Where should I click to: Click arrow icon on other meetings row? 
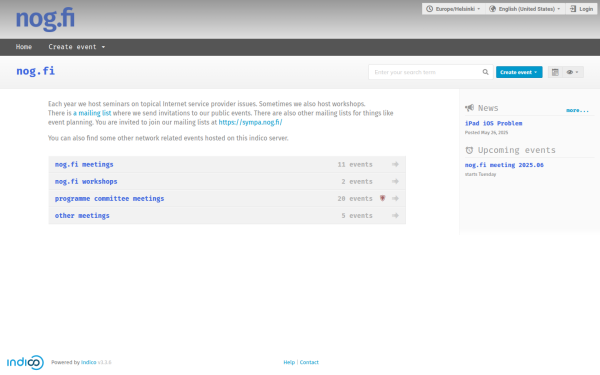point(395,215)
